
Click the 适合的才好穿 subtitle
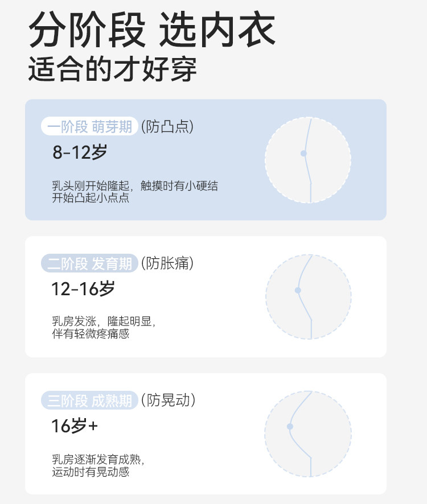pos(112,70)
